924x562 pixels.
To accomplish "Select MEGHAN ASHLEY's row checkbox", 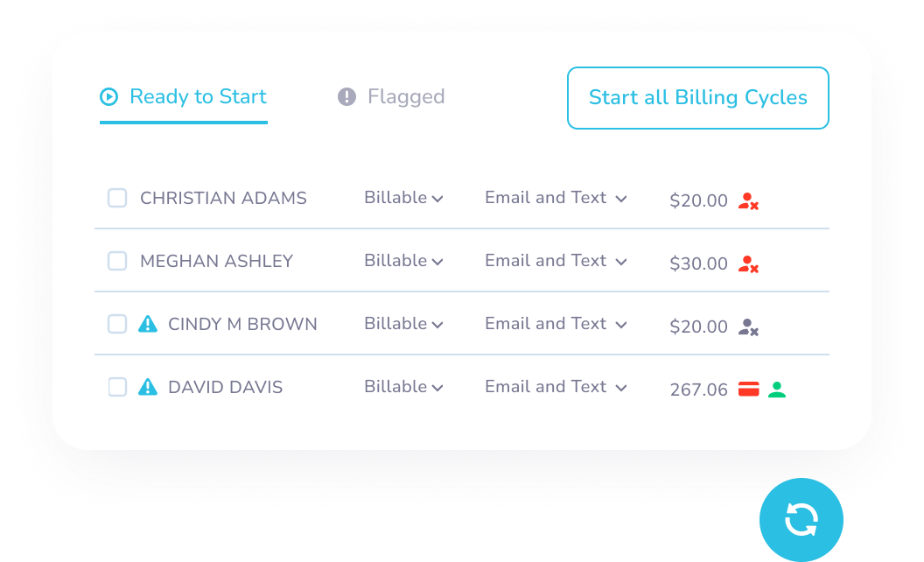I will [117, 261].
